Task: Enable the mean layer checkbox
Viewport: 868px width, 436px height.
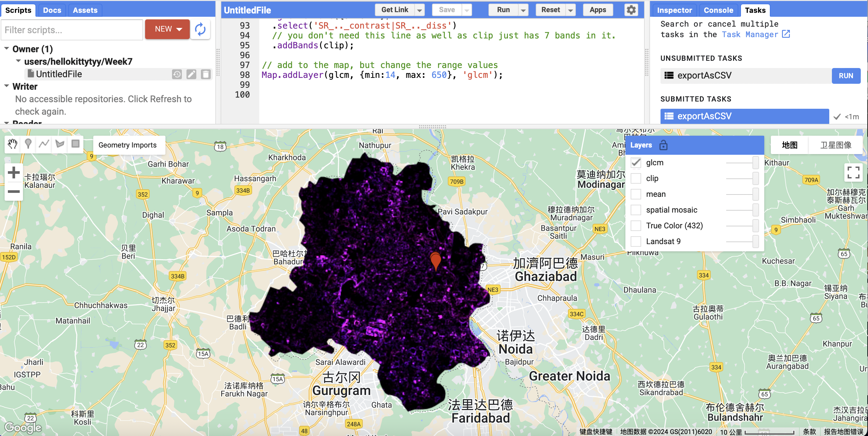Action: point(636,194)
